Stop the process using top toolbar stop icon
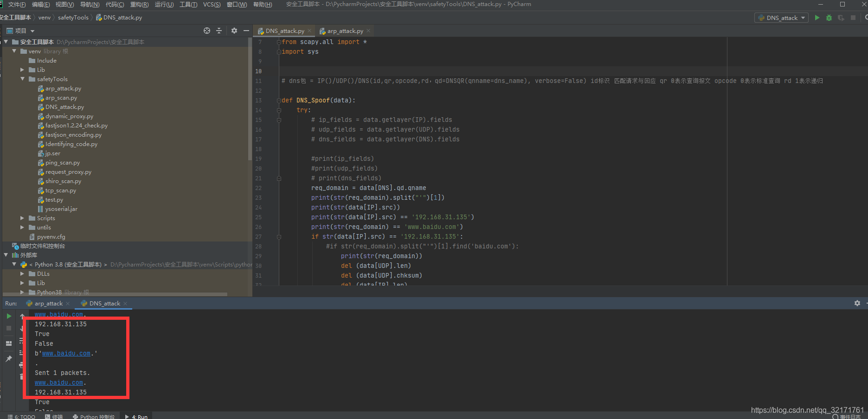Screen dimensions: 868x419 (853, 18)
